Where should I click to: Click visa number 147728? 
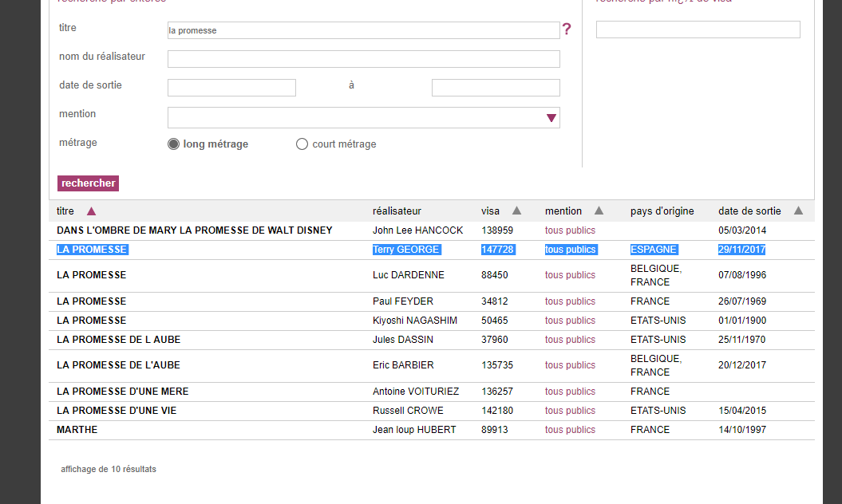coord(498,250)
